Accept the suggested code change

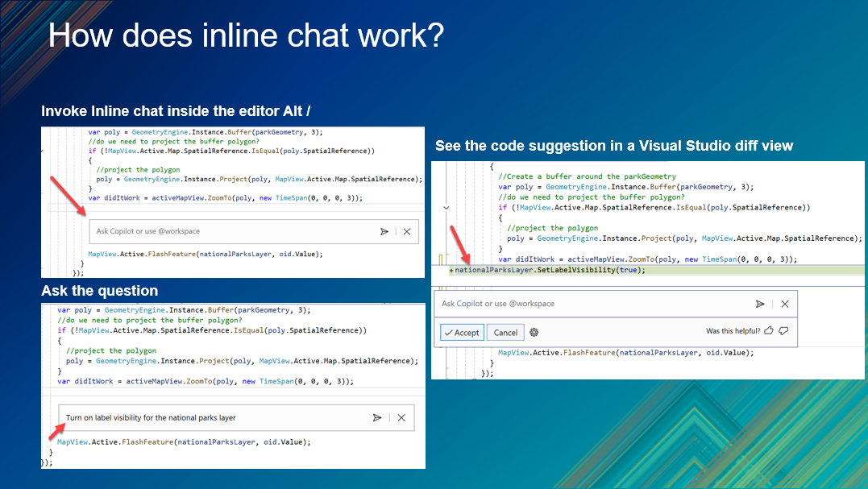point(461,332)
